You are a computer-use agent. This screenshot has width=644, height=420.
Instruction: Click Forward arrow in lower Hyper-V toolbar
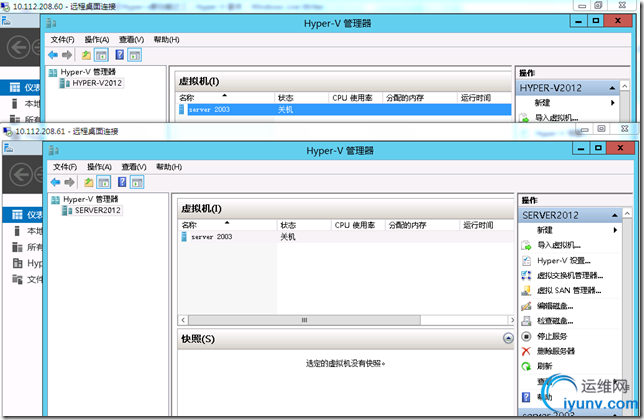pos(69,182)
